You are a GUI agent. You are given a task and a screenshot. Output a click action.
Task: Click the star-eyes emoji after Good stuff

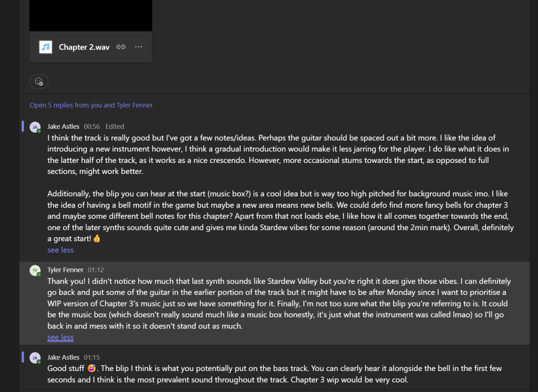click(x=91, y=368)
